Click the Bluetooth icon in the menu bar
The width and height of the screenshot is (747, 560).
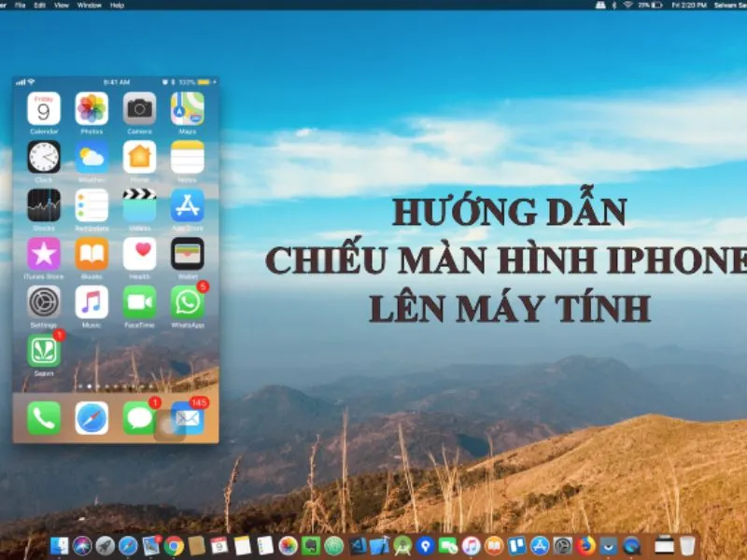tap(614, 6)
